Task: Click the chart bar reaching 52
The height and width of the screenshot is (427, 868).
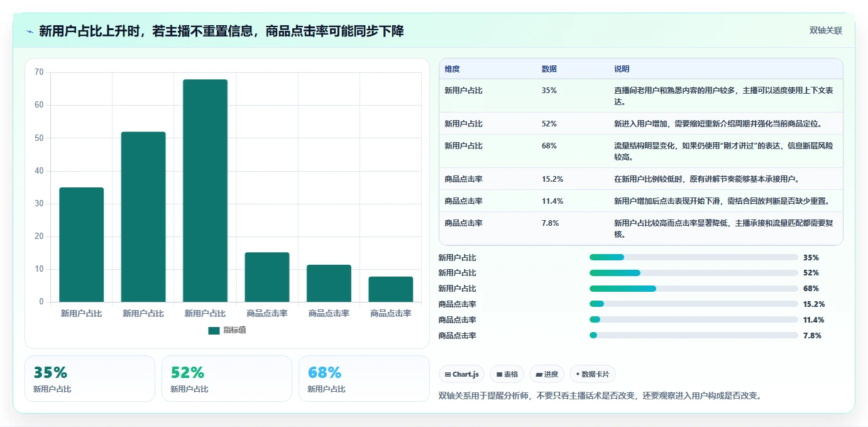Action: (143, 217)
